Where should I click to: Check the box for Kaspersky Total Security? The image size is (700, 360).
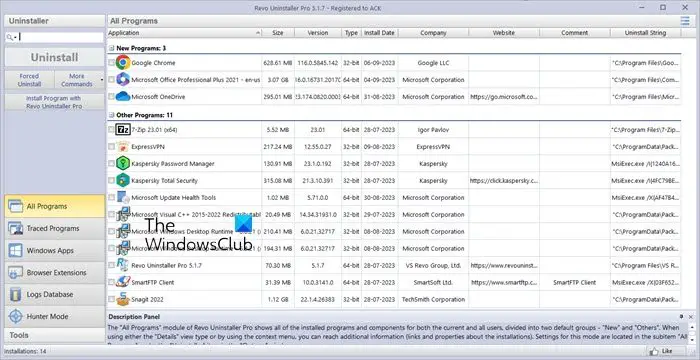111,181
